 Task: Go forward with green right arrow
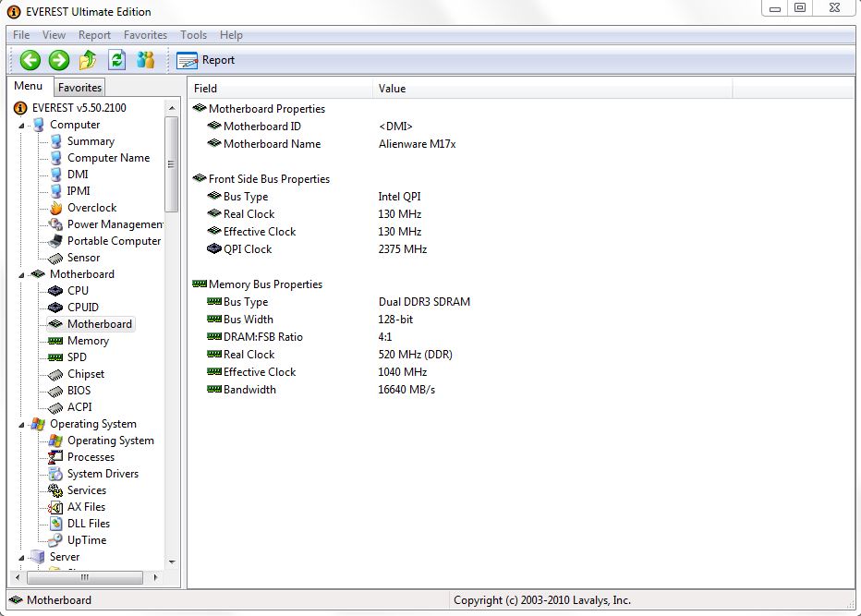pos(59,60)
